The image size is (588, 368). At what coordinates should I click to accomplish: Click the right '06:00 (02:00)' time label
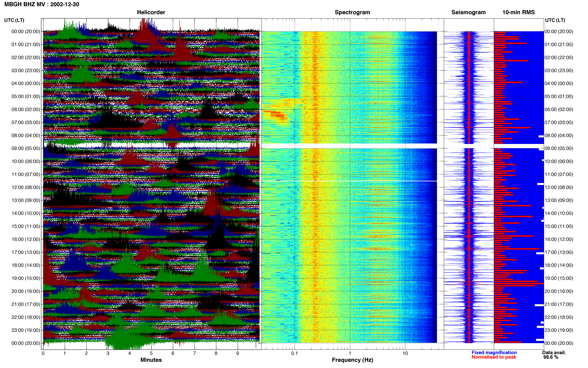(559, 109)
